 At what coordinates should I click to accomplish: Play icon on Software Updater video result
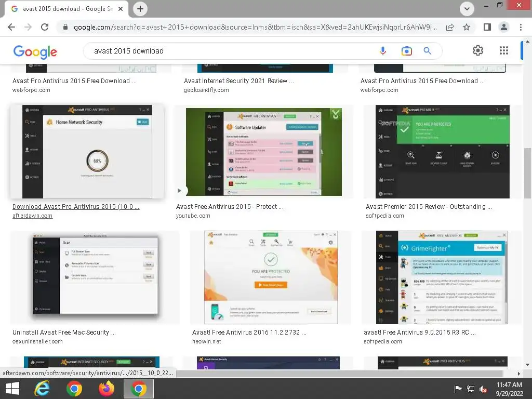point(179,191)
